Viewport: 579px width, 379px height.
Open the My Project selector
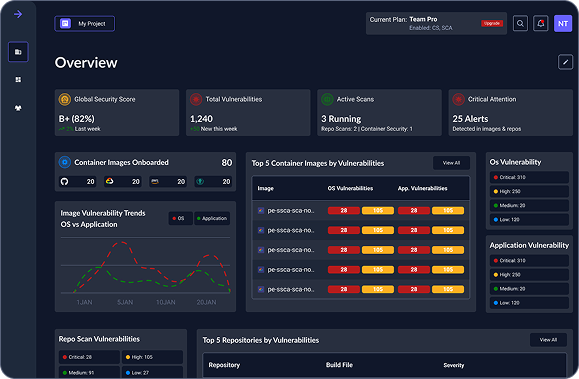coord(85,24)
